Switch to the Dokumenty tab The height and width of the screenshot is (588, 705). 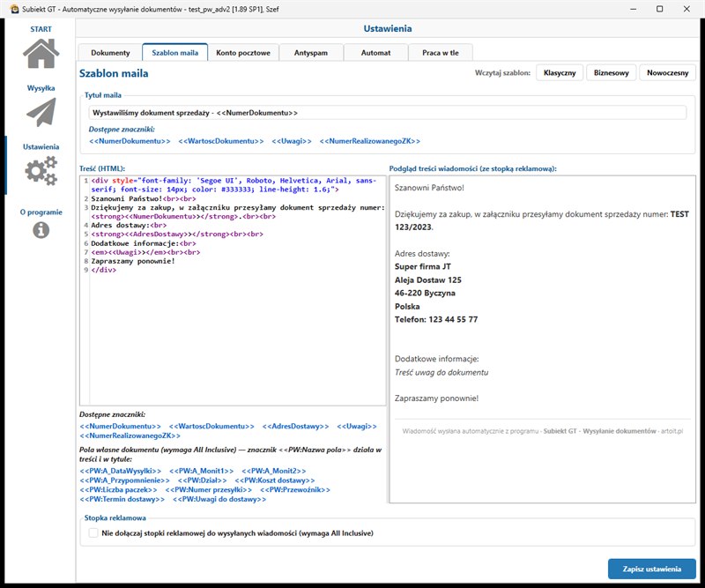pos(110,53)
